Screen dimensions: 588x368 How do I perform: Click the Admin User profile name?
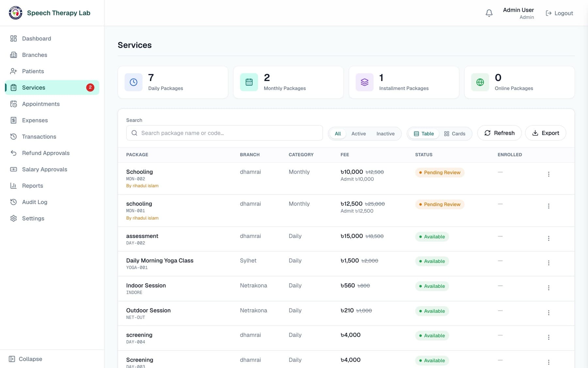[518, 10]
